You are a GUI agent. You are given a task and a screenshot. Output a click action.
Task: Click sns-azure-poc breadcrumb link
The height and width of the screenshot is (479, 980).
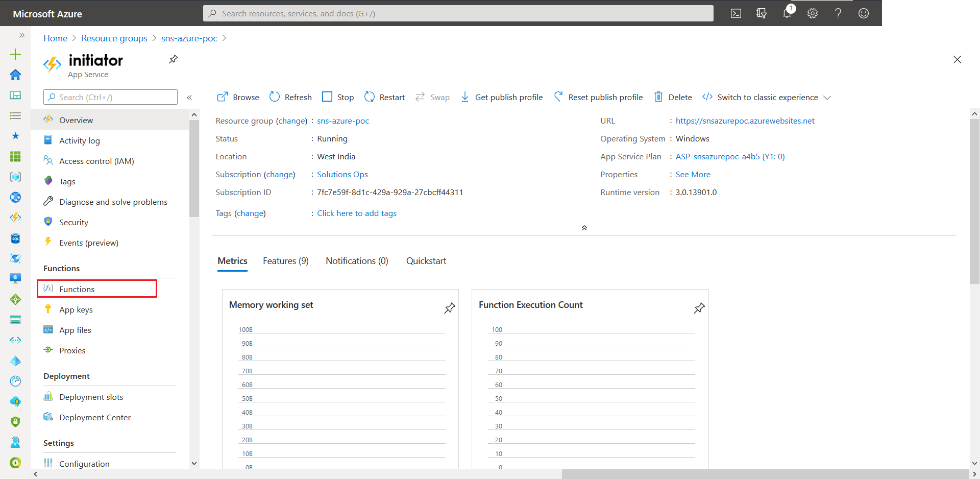click(189, 38)
